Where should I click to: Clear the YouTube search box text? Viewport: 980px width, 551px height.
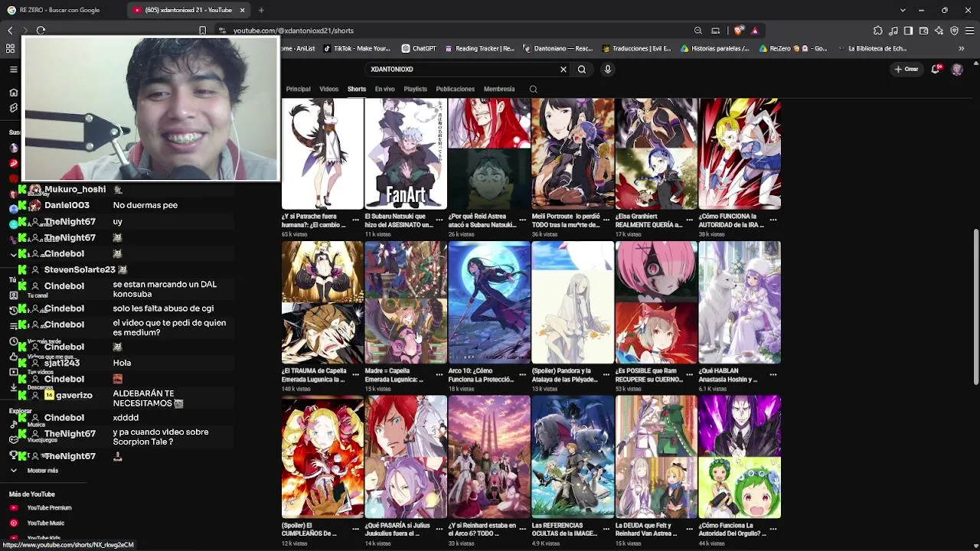(563, 69)
